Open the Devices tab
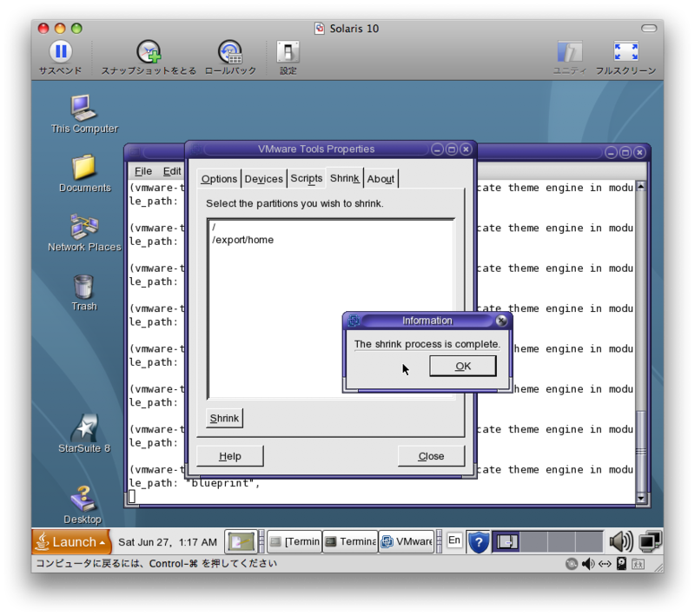Image resolution: width=695 pixels, height=616 pixels. [x=264, y=179]
